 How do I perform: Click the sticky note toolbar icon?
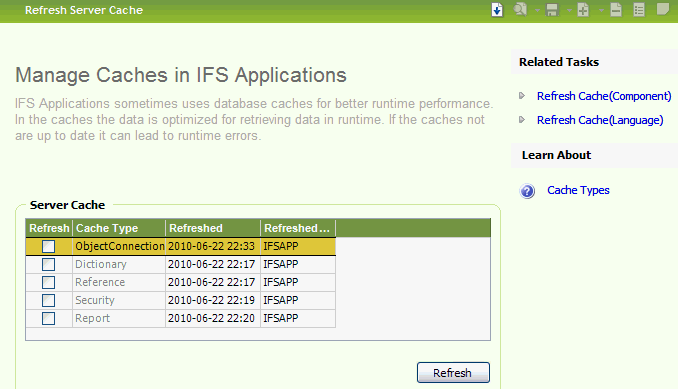pyautogui.click(x=662, y=9)
